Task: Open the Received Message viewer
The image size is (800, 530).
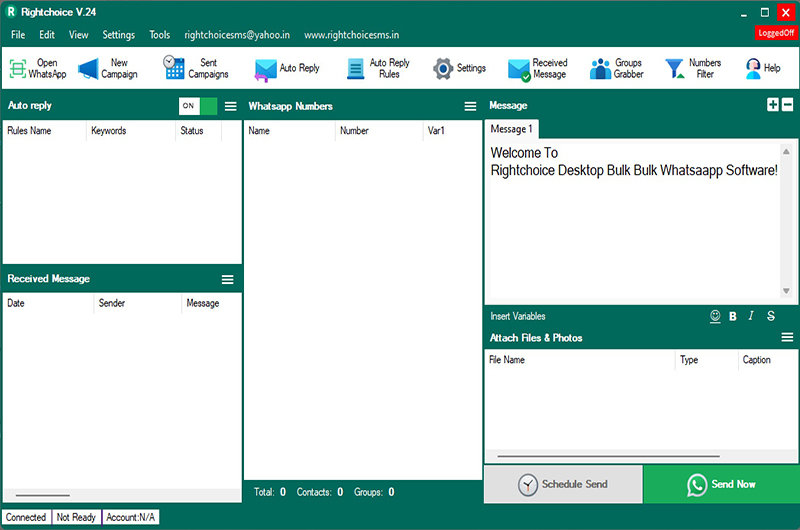Action: click(538, 69)
